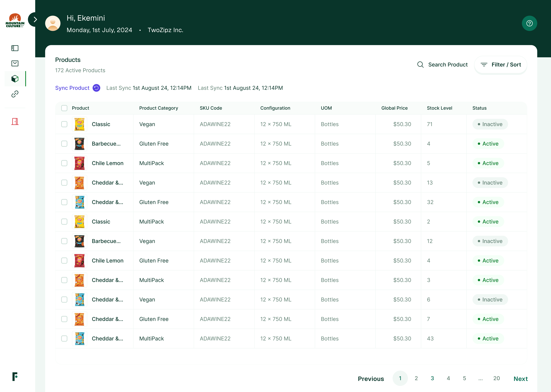Select the Chile Lemon MultiPack row checkbox

pyautogui.click(x=64, y=163)
